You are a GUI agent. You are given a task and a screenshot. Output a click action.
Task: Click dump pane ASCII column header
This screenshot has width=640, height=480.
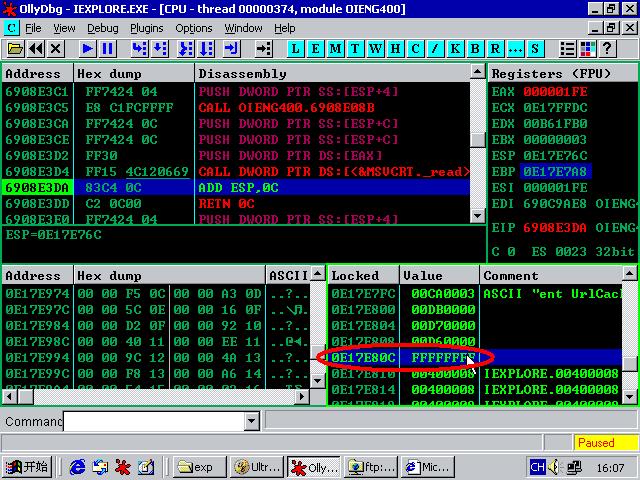pyautogui.click(x=288, y=276)
